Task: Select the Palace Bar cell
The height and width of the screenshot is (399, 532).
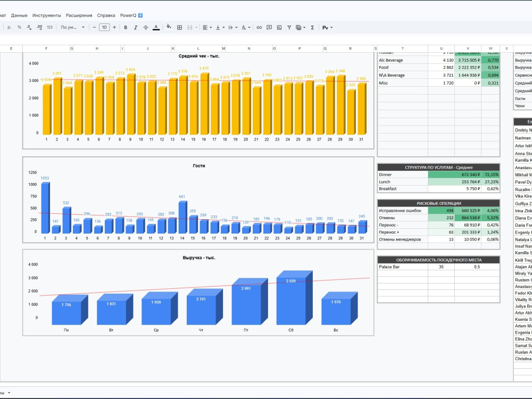Action: [402, 267]
